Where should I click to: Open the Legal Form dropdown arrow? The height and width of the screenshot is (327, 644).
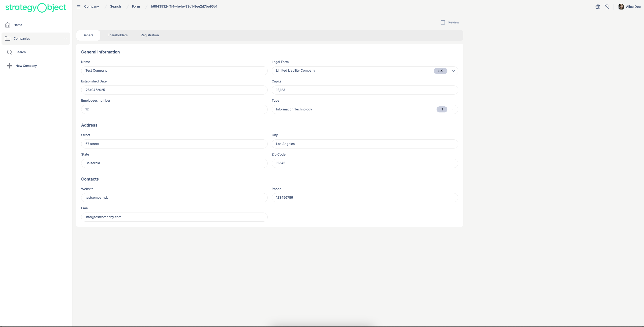(x=453, y=71)
